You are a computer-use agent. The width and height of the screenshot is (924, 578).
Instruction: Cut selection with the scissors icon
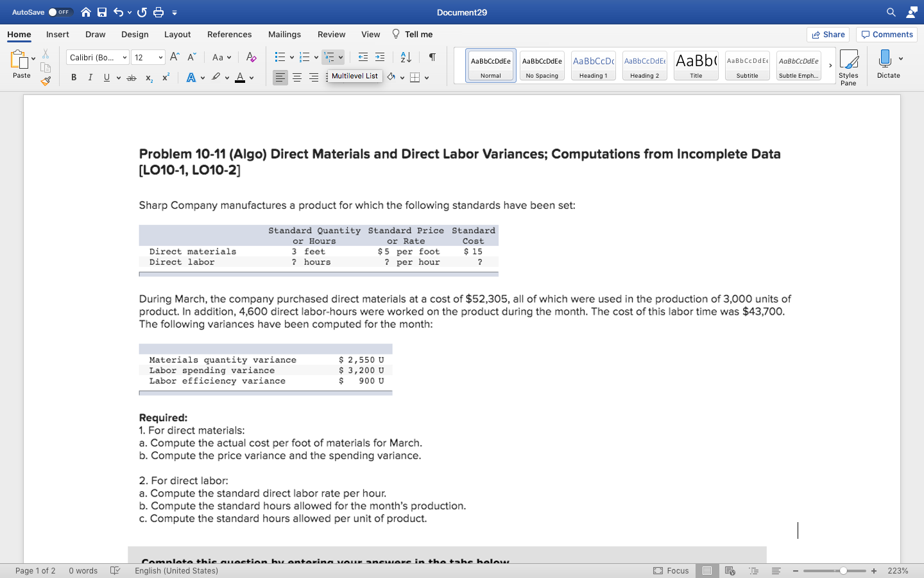(x=46, y=54)
